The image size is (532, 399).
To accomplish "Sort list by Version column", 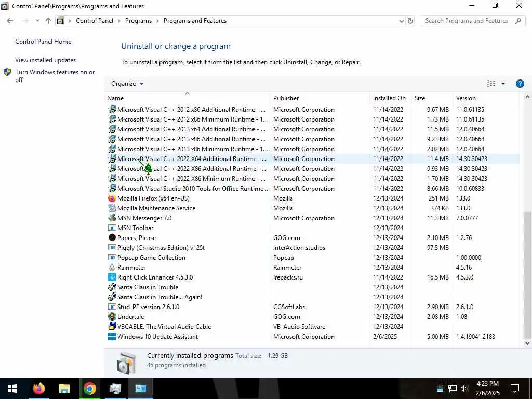I will (x=486, y=98).
